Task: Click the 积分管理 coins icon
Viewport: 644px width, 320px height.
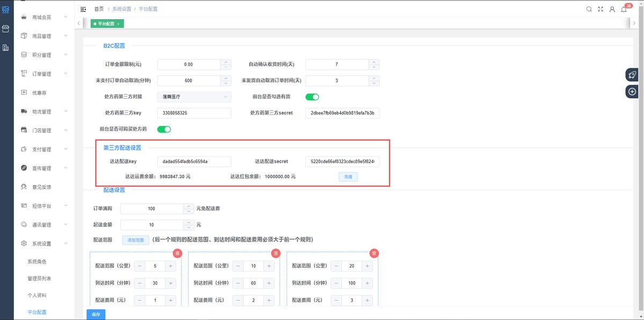Action: [24, 55]
